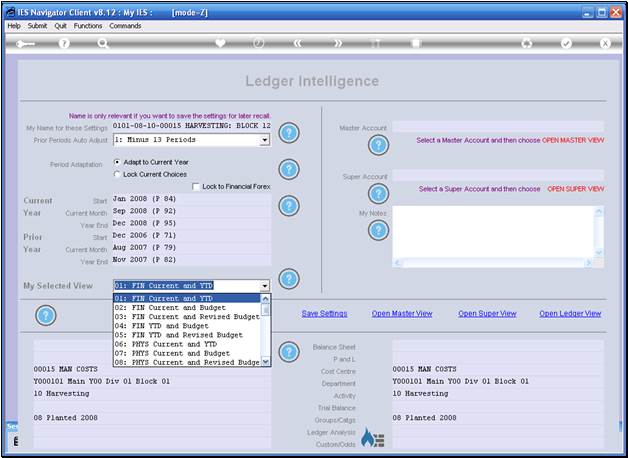The width and height of the screenshot is (628, 458).
Task: Open help icon beside Period Adaptation options
Action: pos(289,169)
